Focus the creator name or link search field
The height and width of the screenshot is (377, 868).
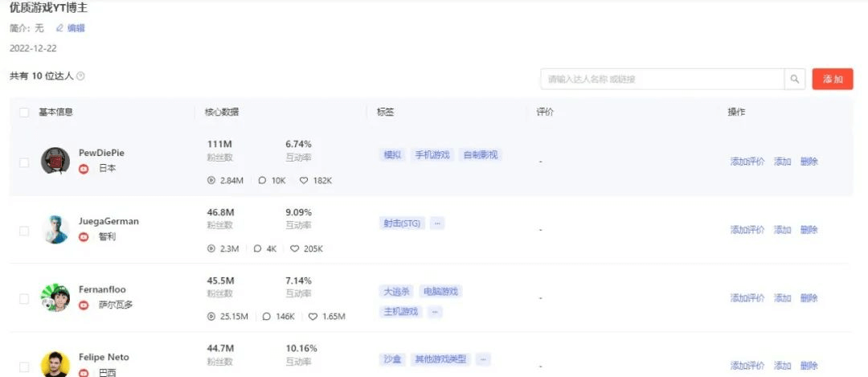[662, 79]
